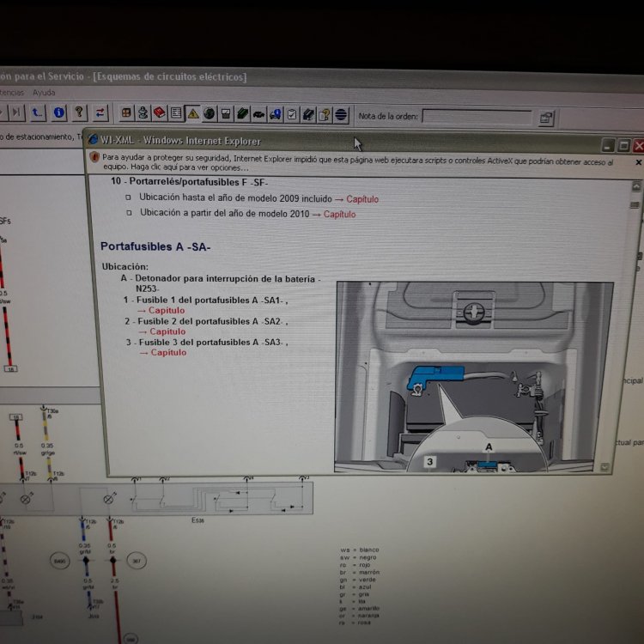The height and width of the screenshot is (644, 644).
Task: Click the circled B496 node in wiring diagram
Action: [59, 561]
